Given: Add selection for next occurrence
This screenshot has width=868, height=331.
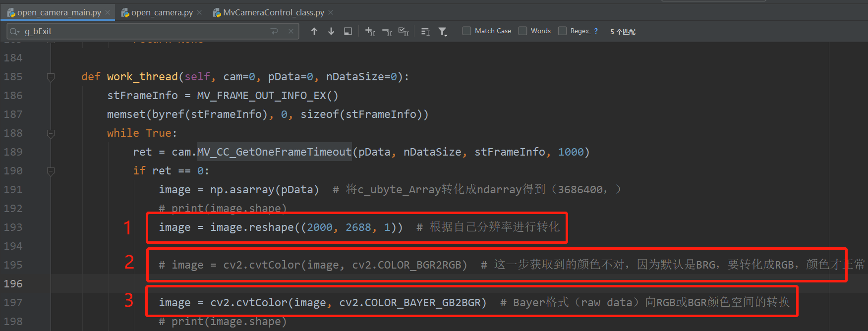Looking at the screenshot, I should coord(370,31).
